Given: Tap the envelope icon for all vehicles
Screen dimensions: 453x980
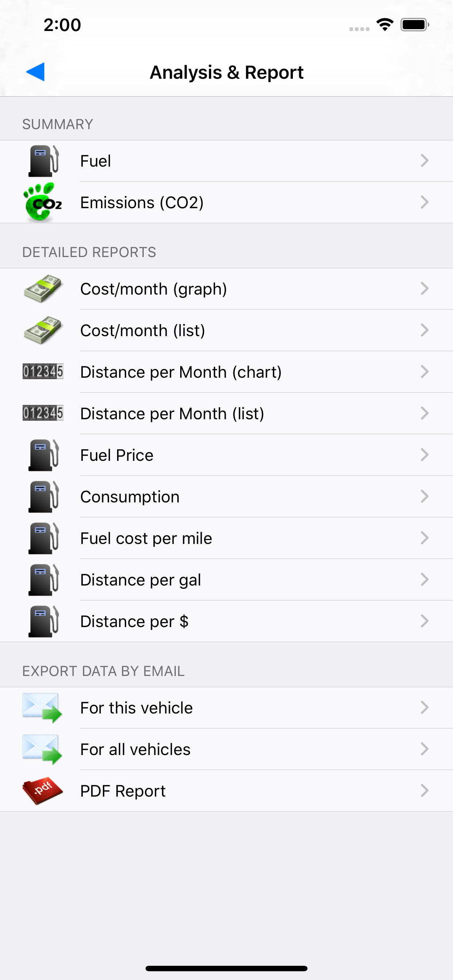Looking at the screenshot, I should [42, 749].
